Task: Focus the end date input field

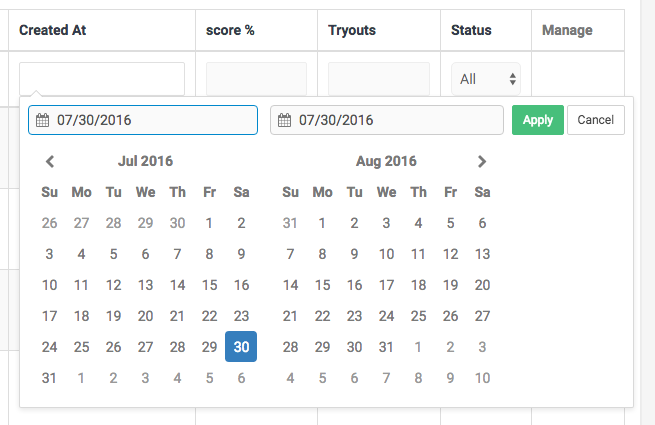Action: click(387, 120)
